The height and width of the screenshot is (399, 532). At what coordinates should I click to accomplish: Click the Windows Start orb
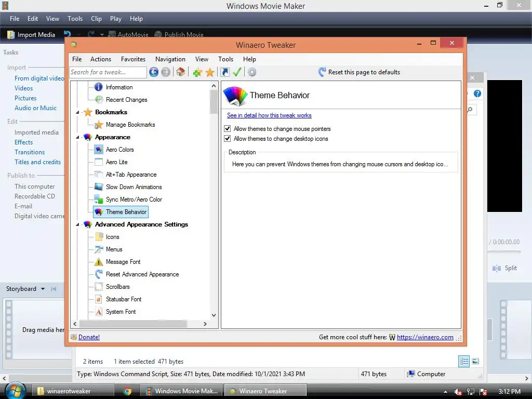(16, 391)
